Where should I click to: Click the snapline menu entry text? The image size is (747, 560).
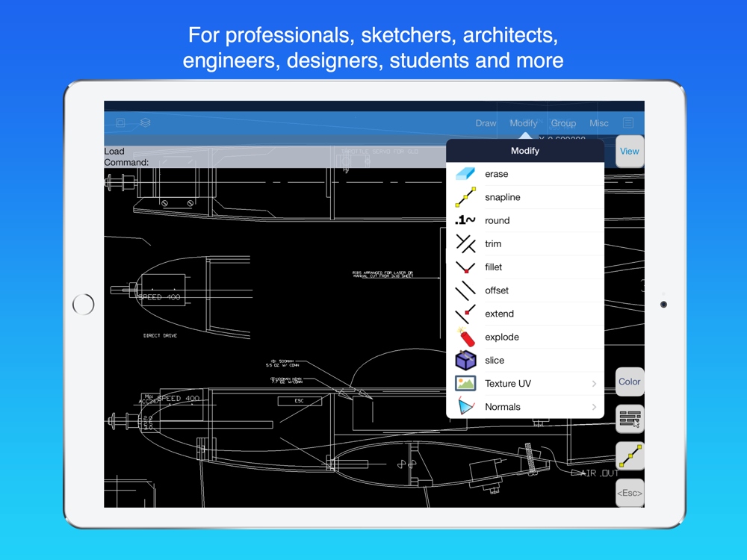[502, 197]
